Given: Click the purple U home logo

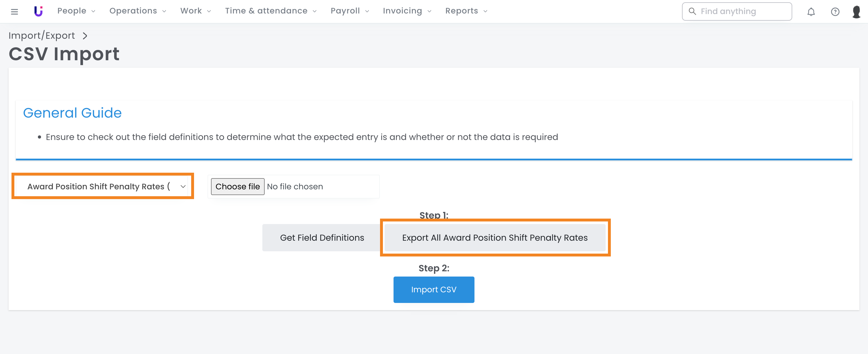Looking at the screenshot, I should [38, 11].
